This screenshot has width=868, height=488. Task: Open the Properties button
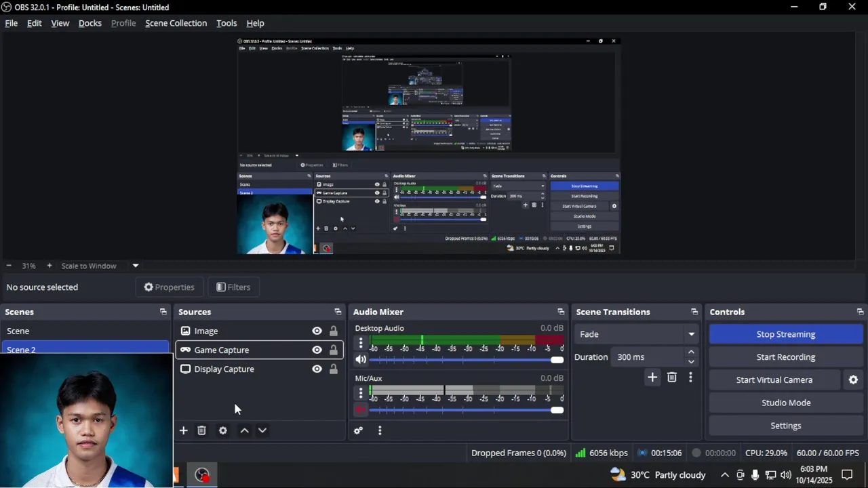coord(170,287)
